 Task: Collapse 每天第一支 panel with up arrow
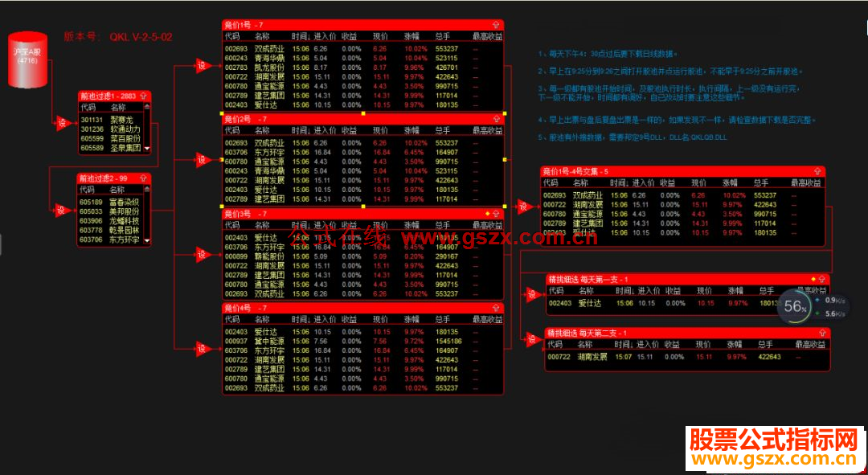coord(822,279)
